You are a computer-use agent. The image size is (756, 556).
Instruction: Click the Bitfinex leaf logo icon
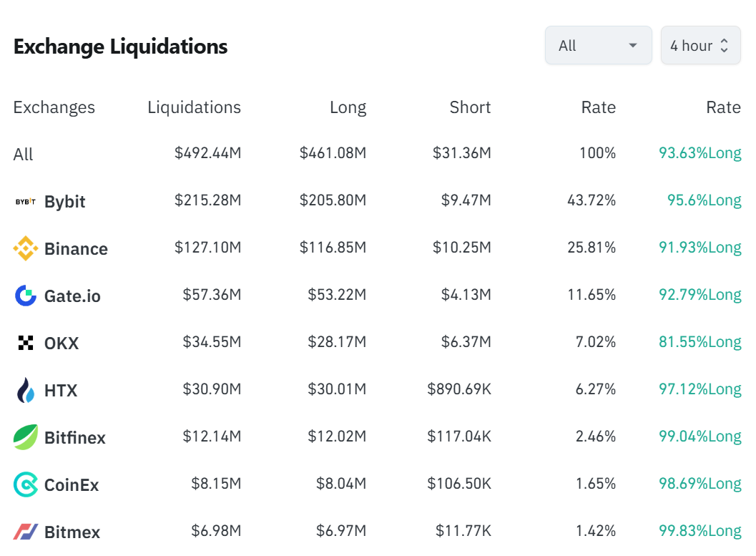[26, 437]
